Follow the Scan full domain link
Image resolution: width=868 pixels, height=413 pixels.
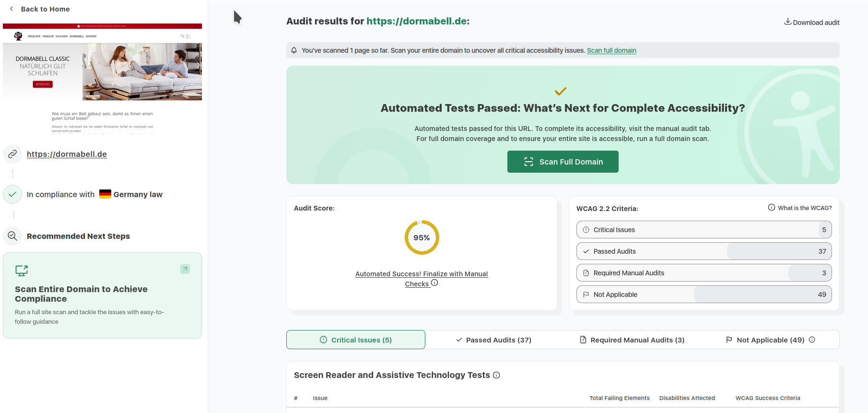611,50
